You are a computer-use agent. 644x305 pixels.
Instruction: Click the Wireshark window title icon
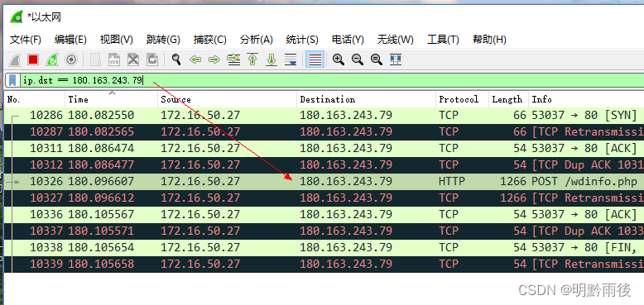(x=17, y=17)
